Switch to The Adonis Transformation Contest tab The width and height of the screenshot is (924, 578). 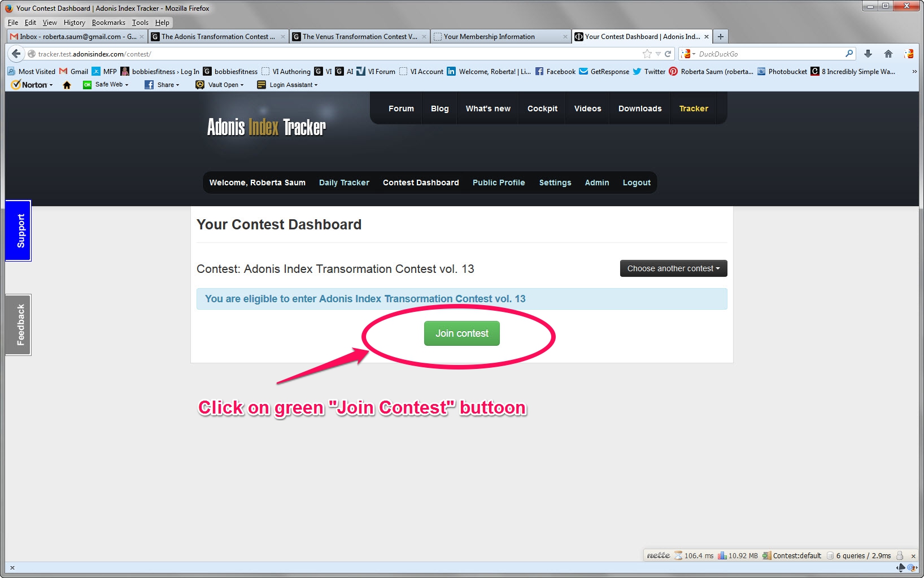219,37
